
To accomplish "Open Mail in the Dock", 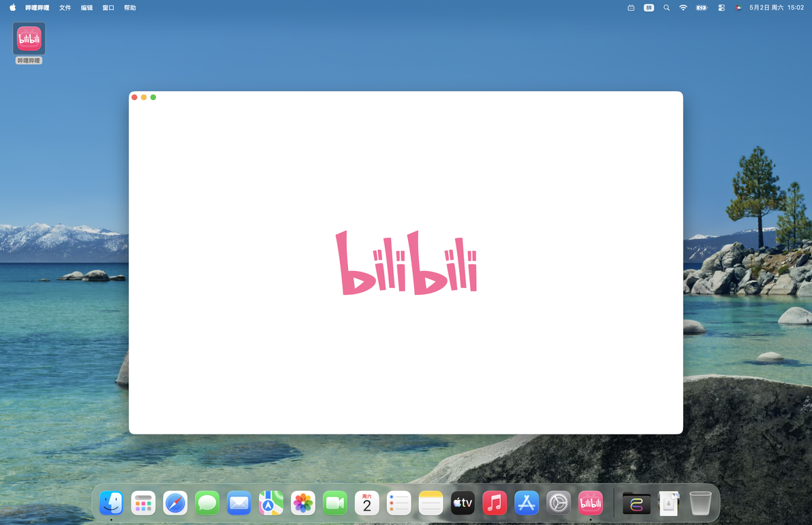I will pyautogui.click(x=239, y=503).
